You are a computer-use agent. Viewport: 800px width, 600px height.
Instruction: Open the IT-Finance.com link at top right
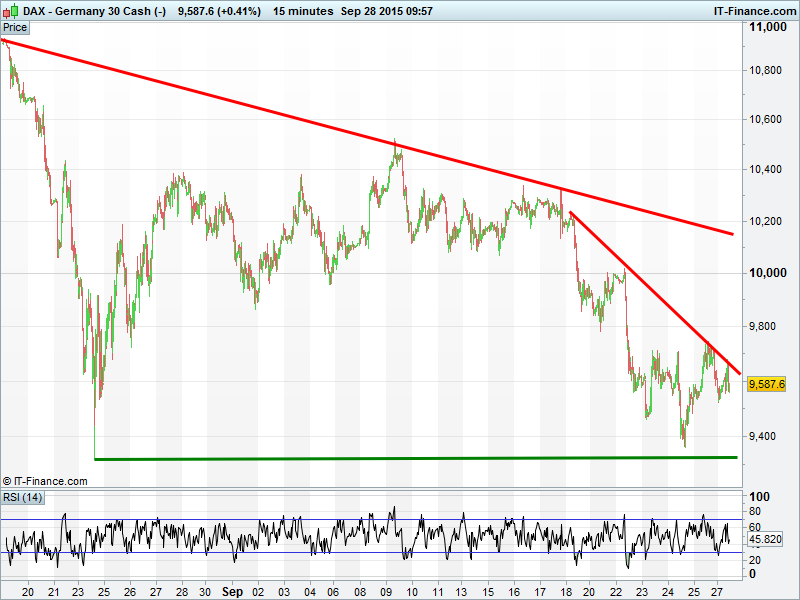coord(753,11)
